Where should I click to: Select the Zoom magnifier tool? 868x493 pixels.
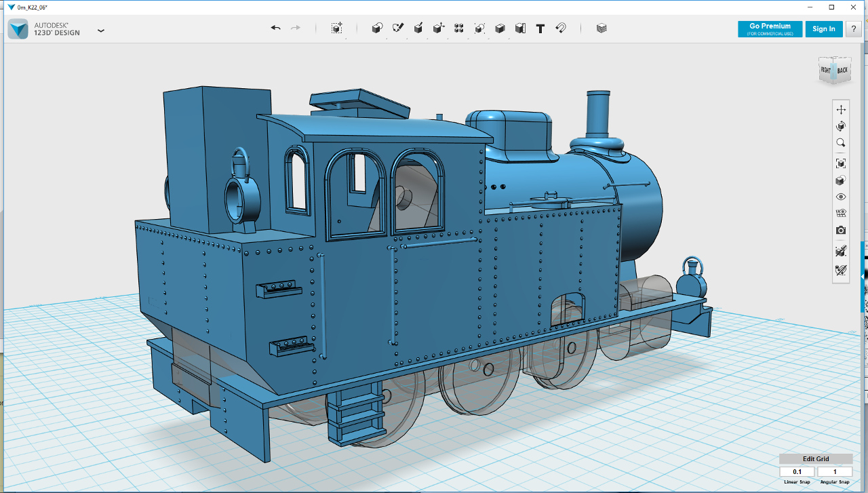coord(841,143)
